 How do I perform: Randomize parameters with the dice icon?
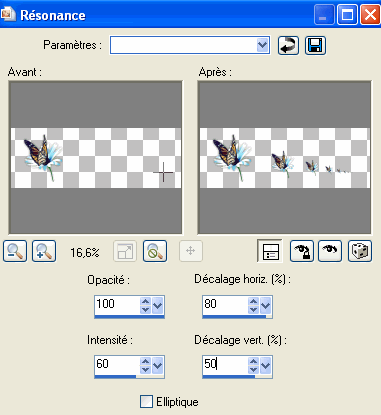point(360,251)
